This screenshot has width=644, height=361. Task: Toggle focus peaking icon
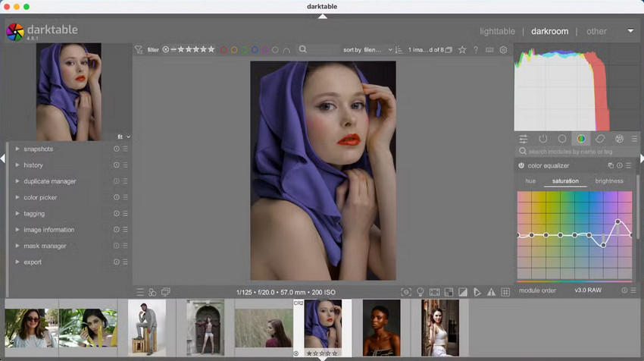(406, 292)
